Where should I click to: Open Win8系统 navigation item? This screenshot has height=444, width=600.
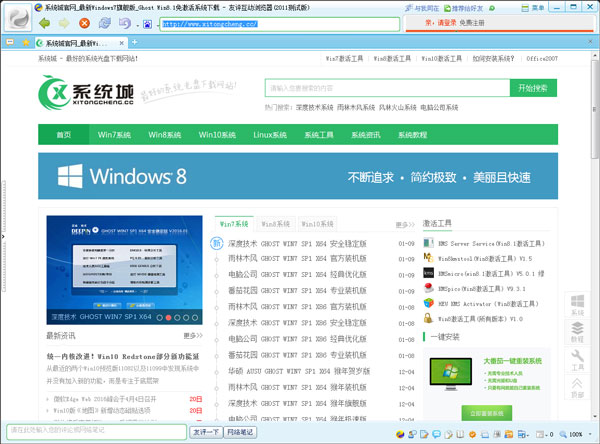pos(165,135)
